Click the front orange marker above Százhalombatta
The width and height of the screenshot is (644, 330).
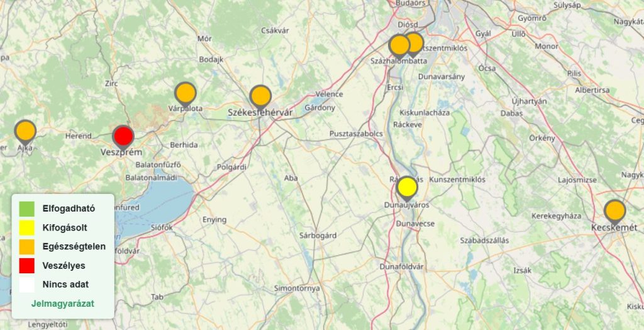399,45
